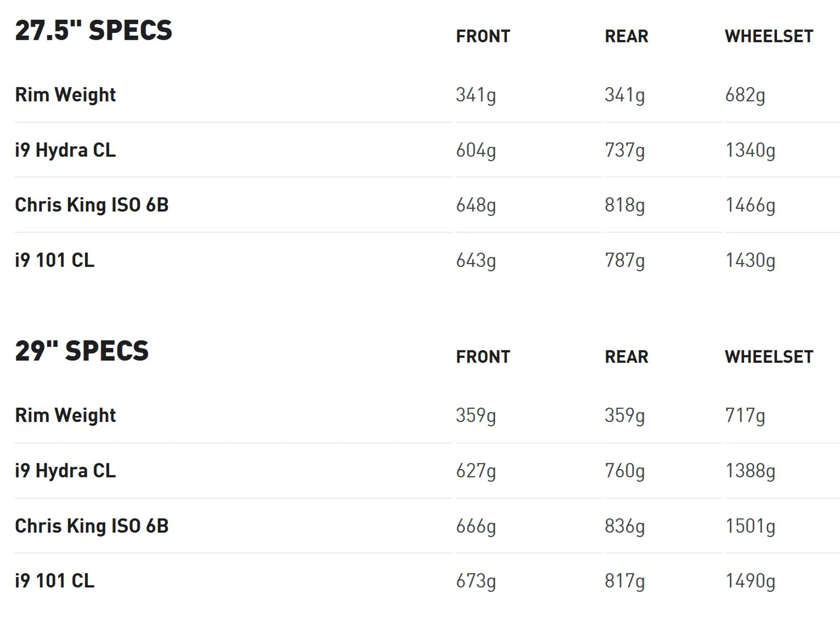Viewport: 840px width, 628px height.
Task: Click Chris King ISO 6B label in 27.5" table
Action: pyautogui.click(x=92, y=205)
